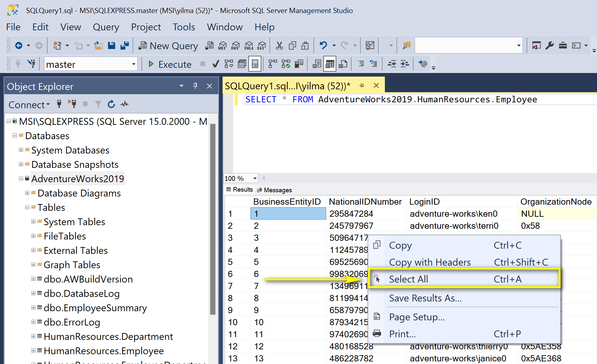Open the Tools menu
The width and height of the screenshot is (597, 364).
(184, 27)
